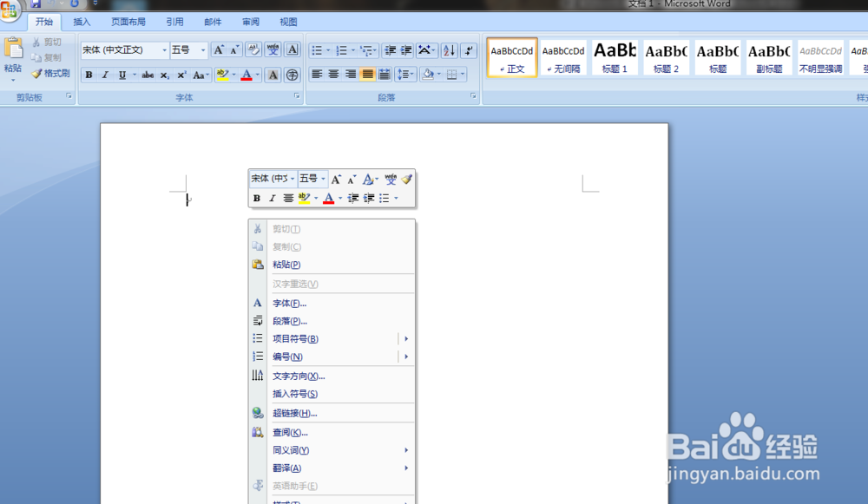Open the ribbon font size combo box
Image resolution: width=868 pixels, height=504 pixels.
(x=188, y=49)
